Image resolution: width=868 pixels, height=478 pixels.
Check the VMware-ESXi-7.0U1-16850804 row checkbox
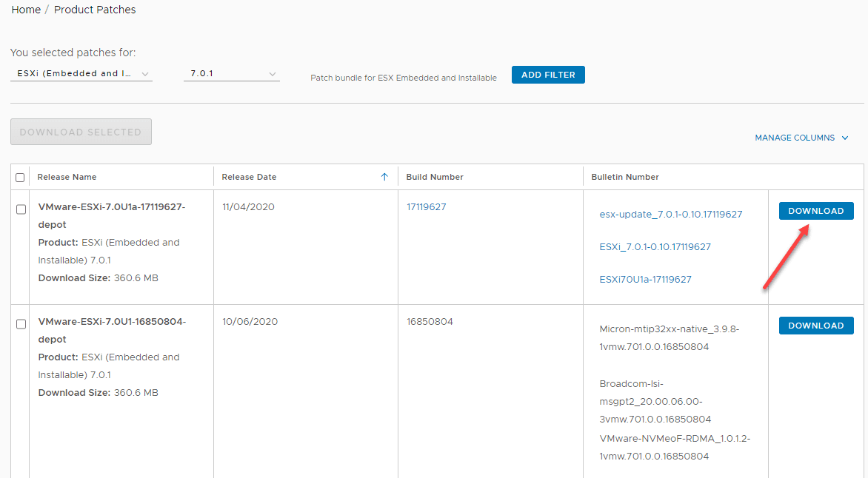21,323
